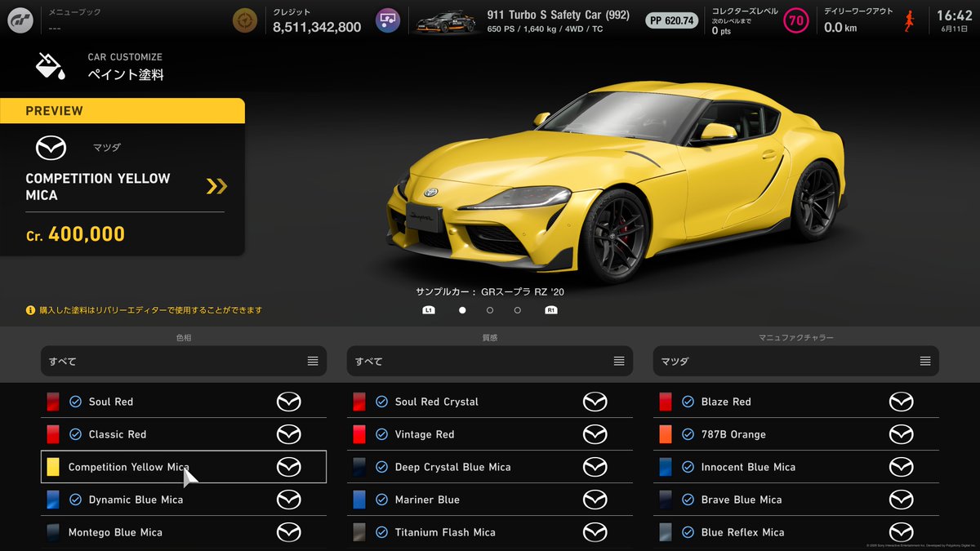Image resolution: width=980 pixels, height=551 pixels.
Task: Select Blue Reflex Mica paint
Action: coord(796,532)
